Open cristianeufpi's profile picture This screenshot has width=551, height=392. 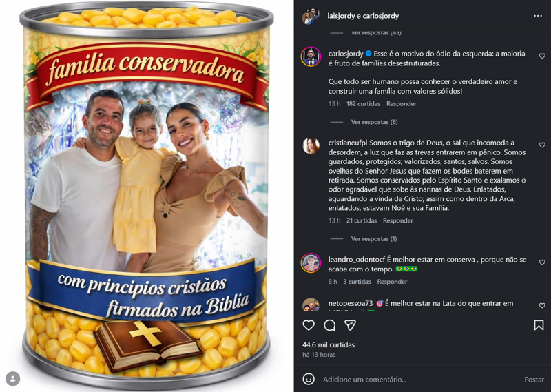311,145
